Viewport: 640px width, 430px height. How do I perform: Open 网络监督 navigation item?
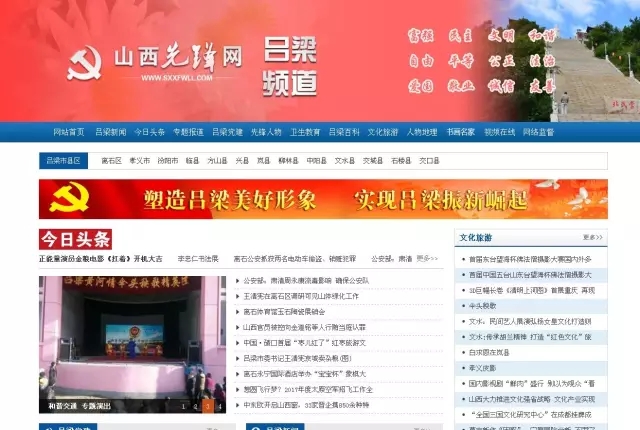coord(538,132)
